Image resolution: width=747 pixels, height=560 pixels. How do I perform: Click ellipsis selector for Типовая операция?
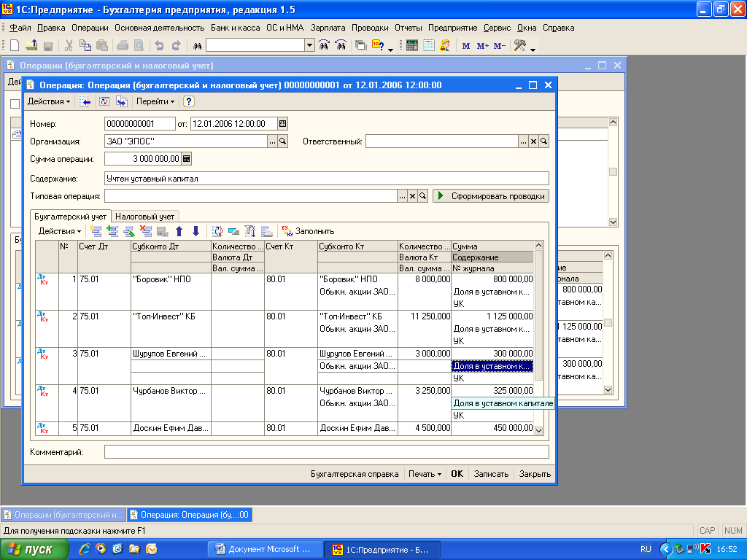[x=403, y=196]
